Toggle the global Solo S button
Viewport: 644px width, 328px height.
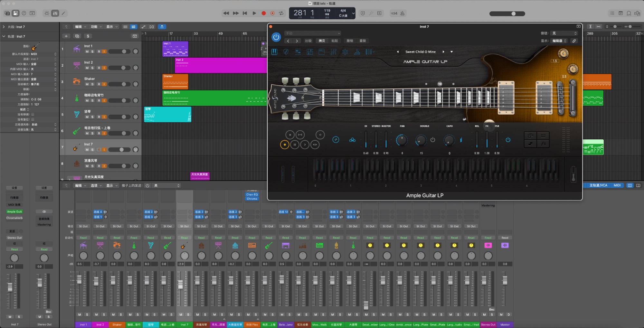(88, 36)
